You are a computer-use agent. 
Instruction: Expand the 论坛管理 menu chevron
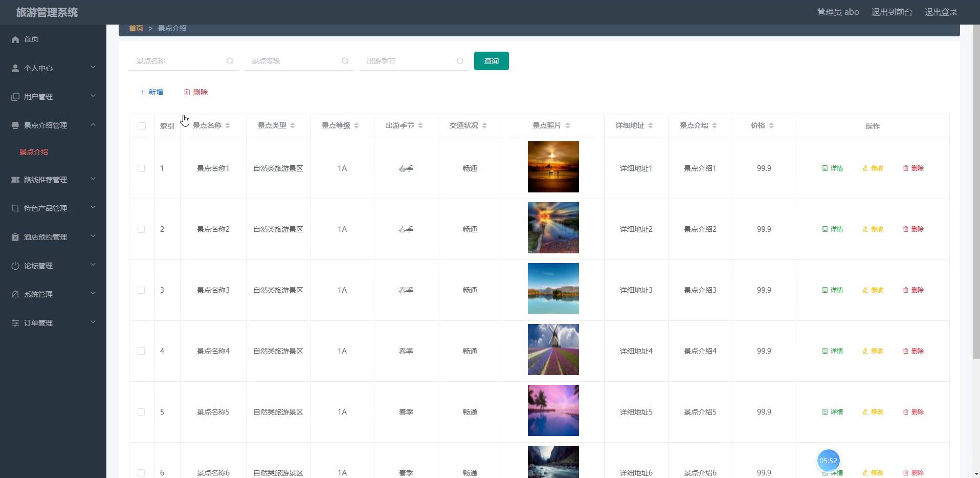pyautogui.click(x=93, y=265)
